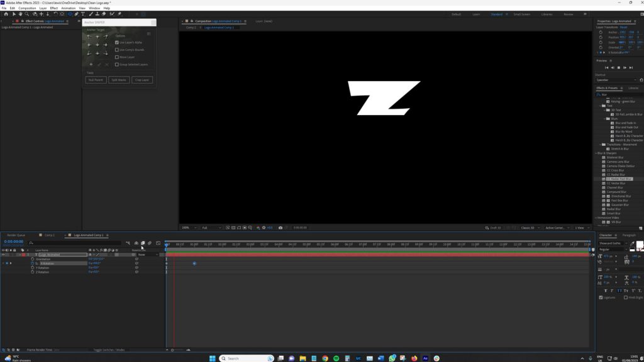Select the Puppet Pin tool
The height and width of the screenshot is (362, 644).
point(119,14)
